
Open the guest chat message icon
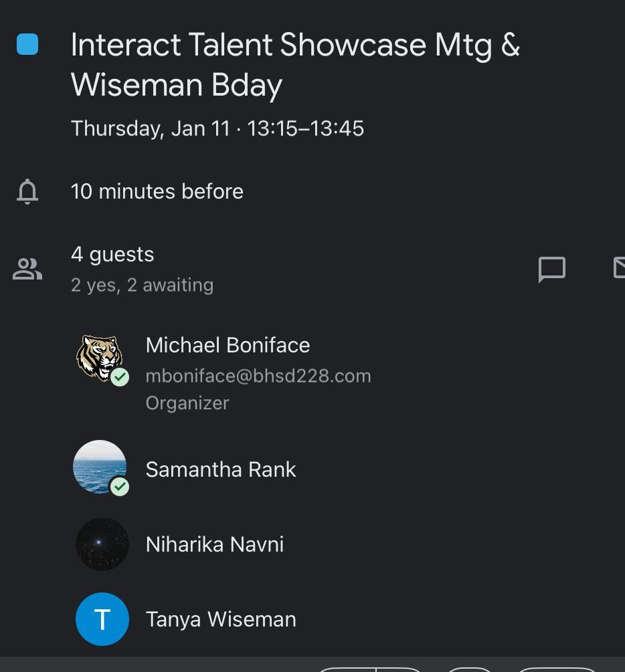[552, 269]
